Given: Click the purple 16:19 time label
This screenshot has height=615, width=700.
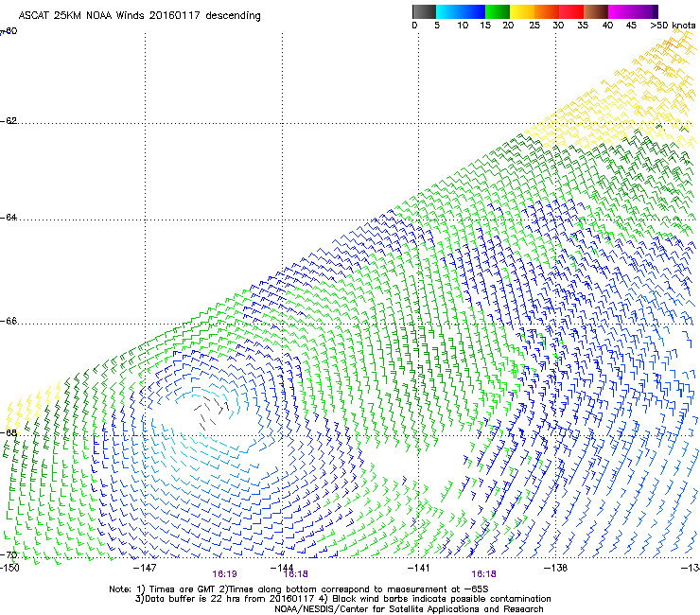Looking at the screenshot, I should pos(224,574).
